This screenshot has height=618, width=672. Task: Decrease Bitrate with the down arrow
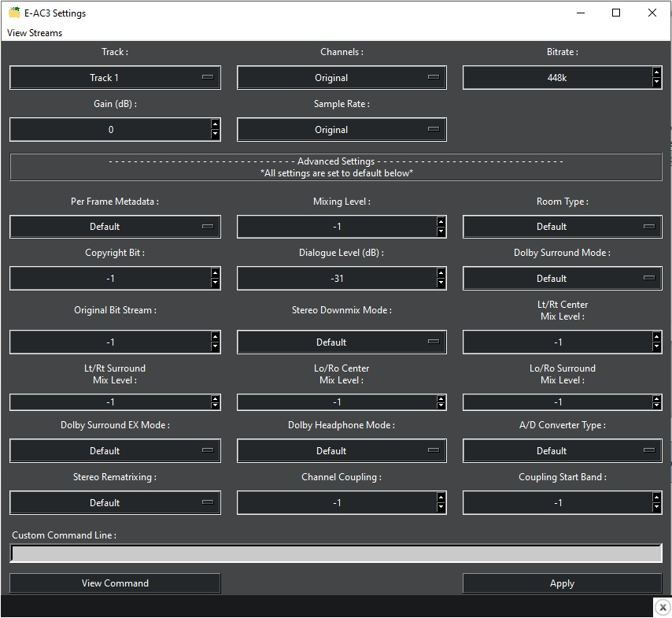tap(656, 83)
